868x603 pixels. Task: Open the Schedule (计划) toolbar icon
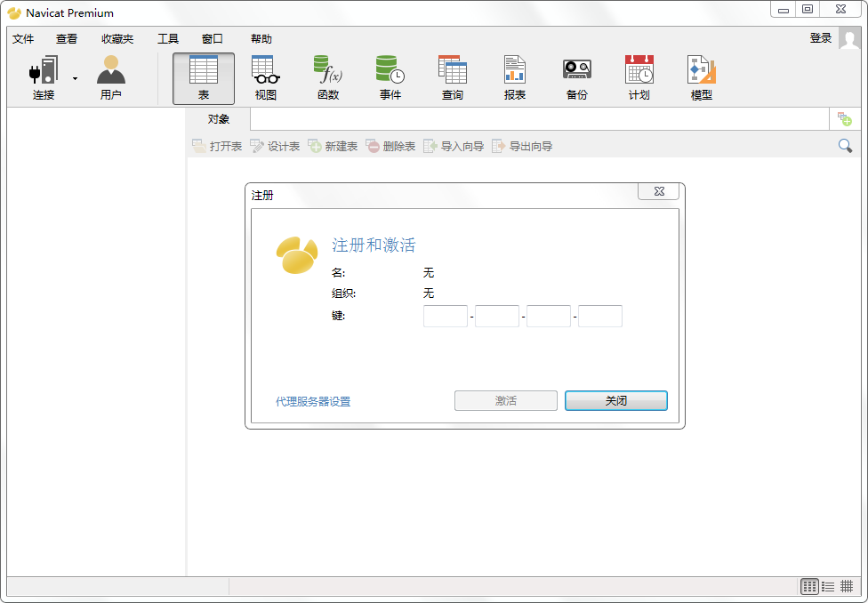[639, 78]
